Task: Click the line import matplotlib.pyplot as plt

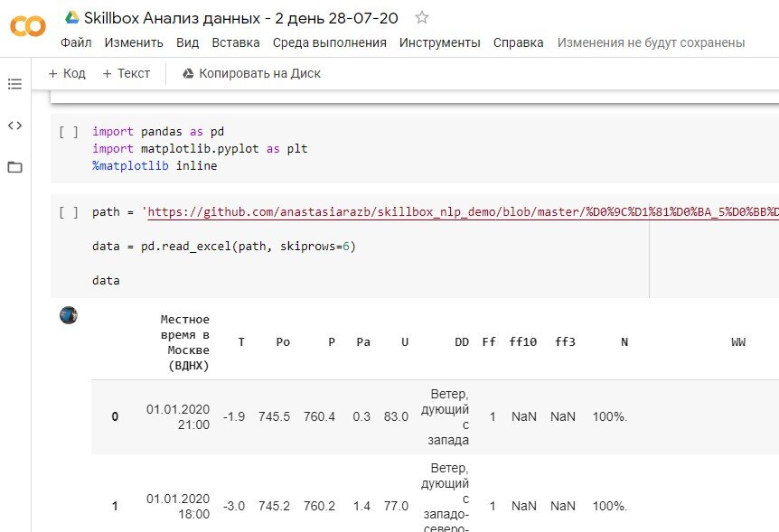Action: (x=200, y=148)
